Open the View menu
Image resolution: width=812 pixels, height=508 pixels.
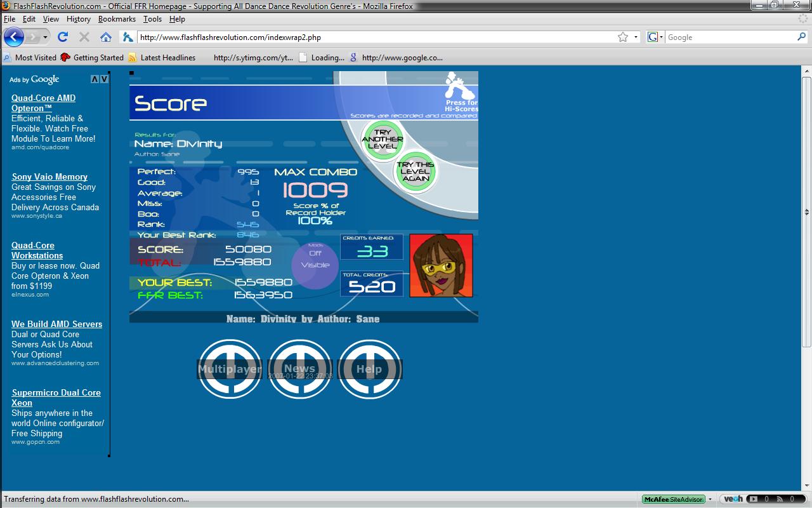pos(51,19)
